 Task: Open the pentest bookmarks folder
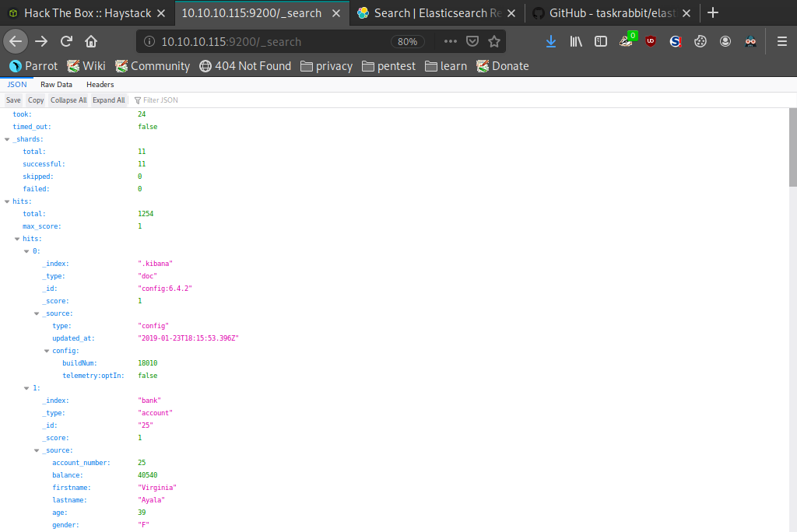389,66
